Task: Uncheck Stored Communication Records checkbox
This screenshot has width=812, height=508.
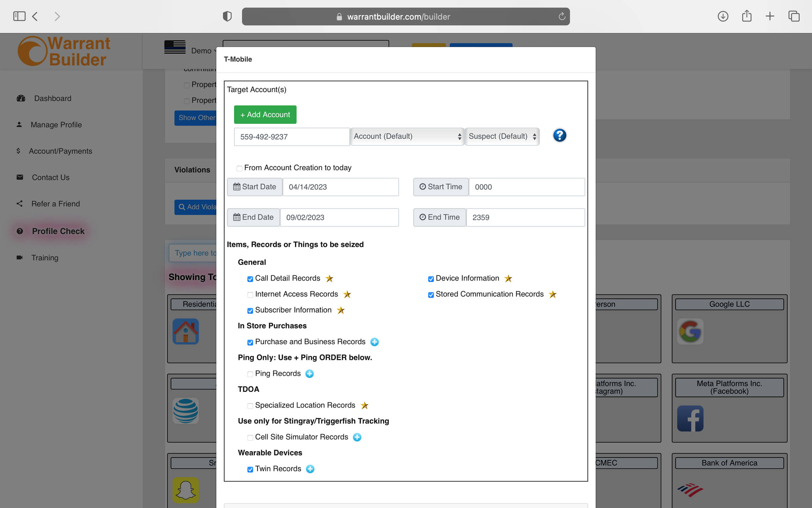Action: (431, 295)
